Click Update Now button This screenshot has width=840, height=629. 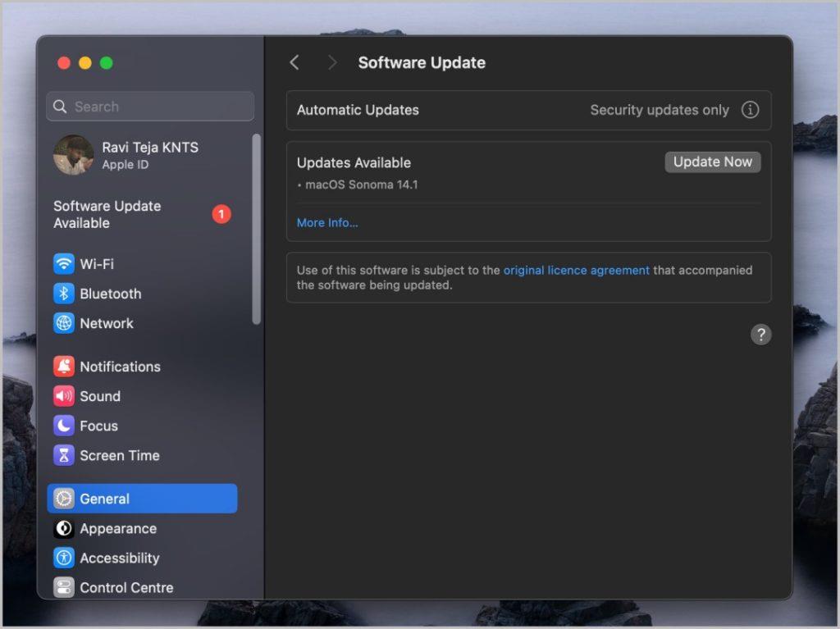point(713,162)
